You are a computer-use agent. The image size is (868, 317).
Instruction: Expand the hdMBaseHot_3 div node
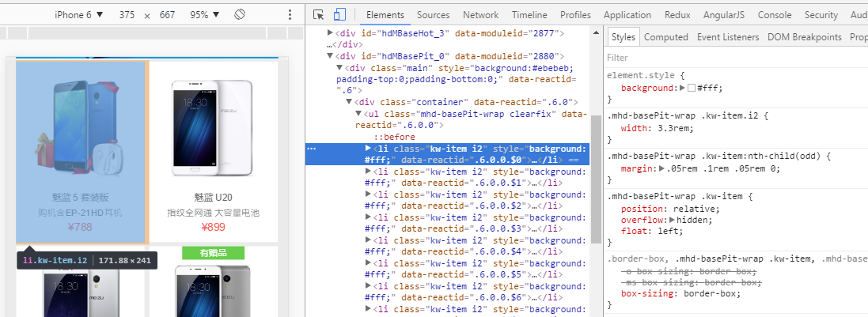coord(331,33)
